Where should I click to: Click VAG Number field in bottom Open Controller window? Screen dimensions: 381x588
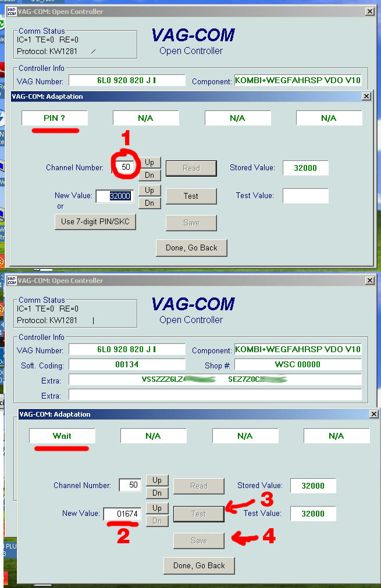coord(127,349)
